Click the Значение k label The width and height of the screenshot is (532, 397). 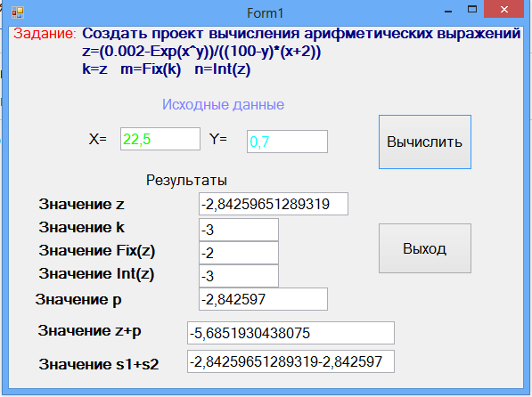coord(81,227)
